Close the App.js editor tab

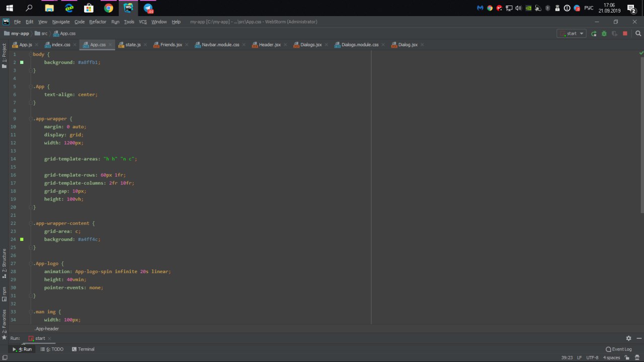[x=36, y=45]
